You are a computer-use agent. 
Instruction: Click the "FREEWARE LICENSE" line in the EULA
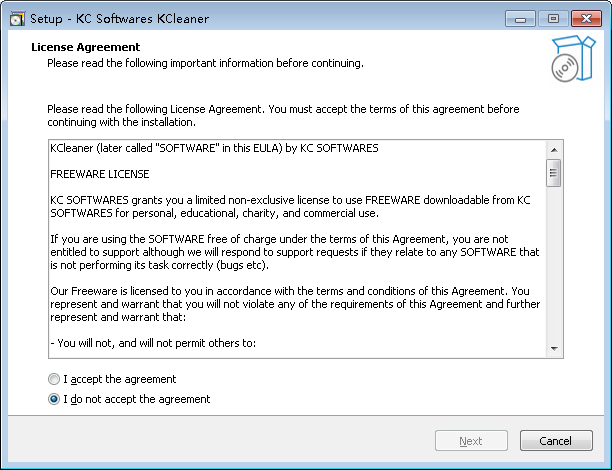(98, 174)
